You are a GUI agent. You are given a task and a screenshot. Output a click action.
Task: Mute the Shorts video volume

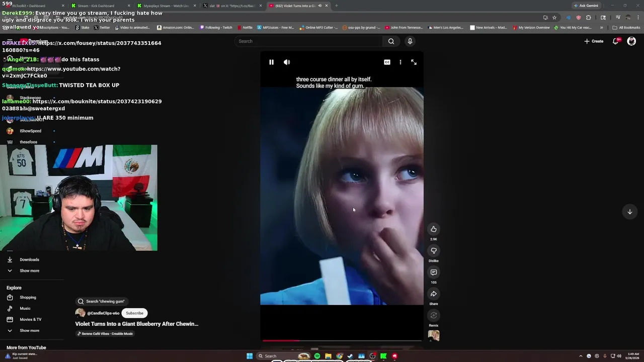[x=287, y=62]
